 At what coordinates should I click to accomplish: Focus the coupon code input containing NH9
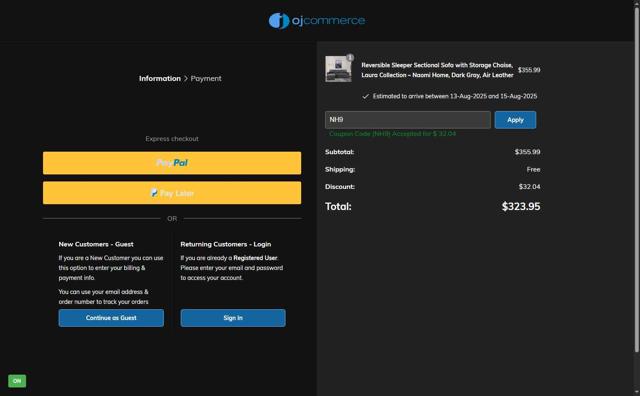[x=408, y=120]
